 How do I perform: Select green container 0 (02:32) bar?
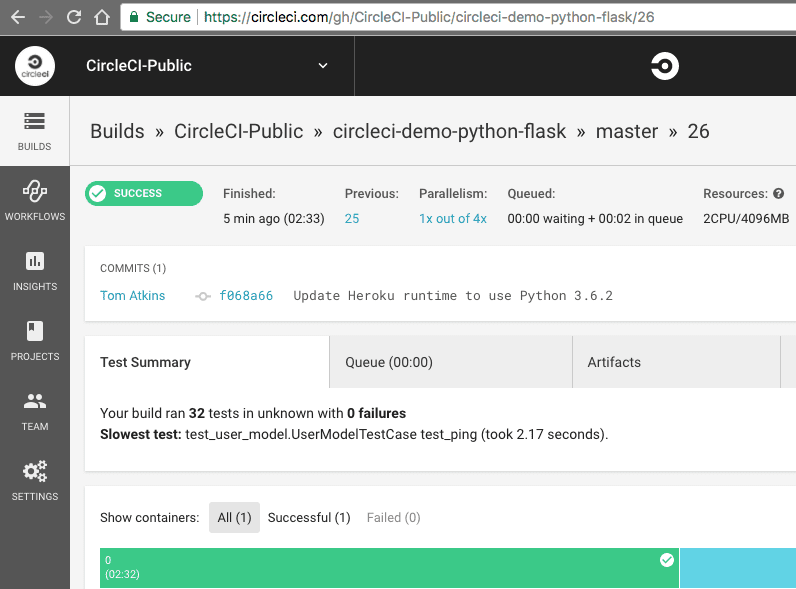pyautogui.click(x=389, y=568)
